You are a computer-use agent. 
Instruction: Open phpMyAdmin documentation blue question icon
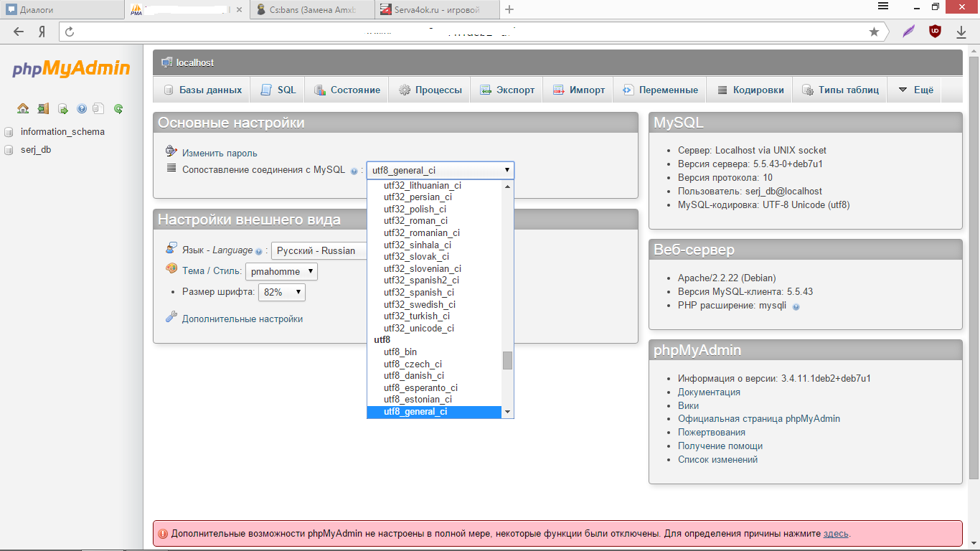click(x=81, y=108)
